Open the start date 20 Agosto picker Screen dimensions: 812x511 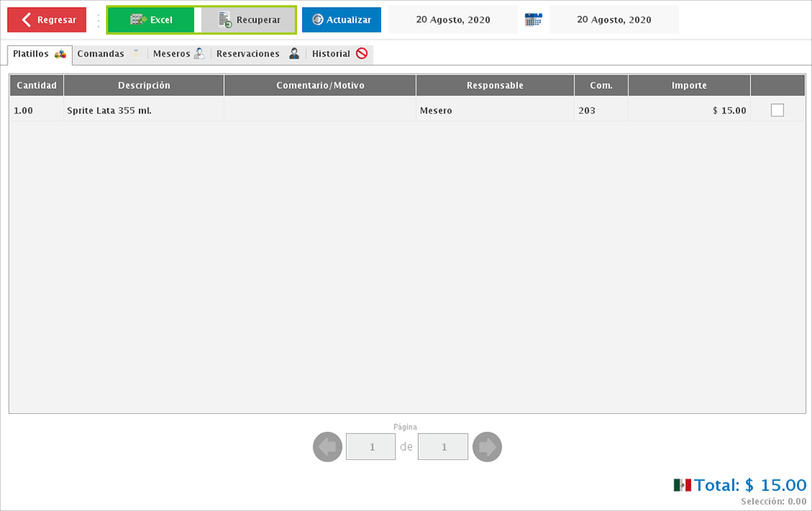453,20
